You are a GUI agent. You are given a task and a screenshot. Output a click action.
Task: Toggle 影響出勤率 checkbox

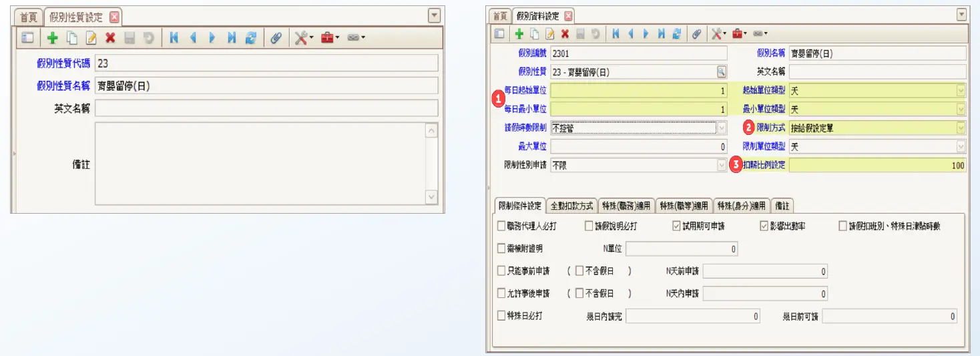coord(764,226)
